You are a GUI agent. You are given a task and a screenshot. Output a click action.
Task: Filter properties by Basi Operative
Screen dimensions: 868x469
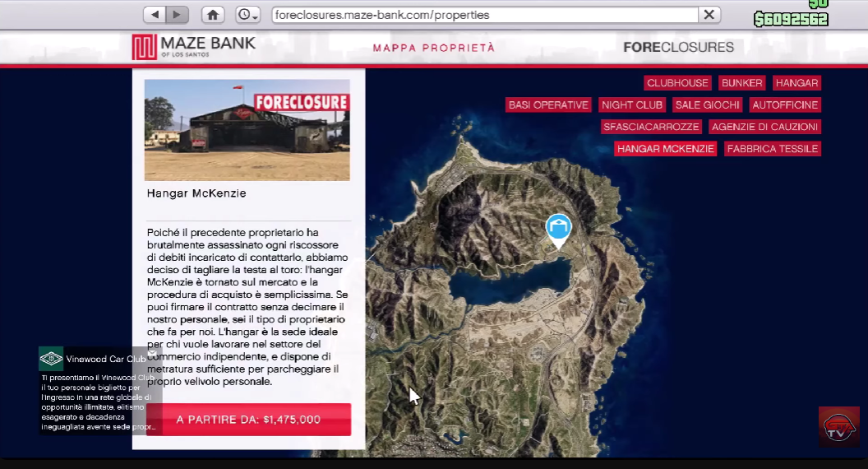tap(548, 104)
